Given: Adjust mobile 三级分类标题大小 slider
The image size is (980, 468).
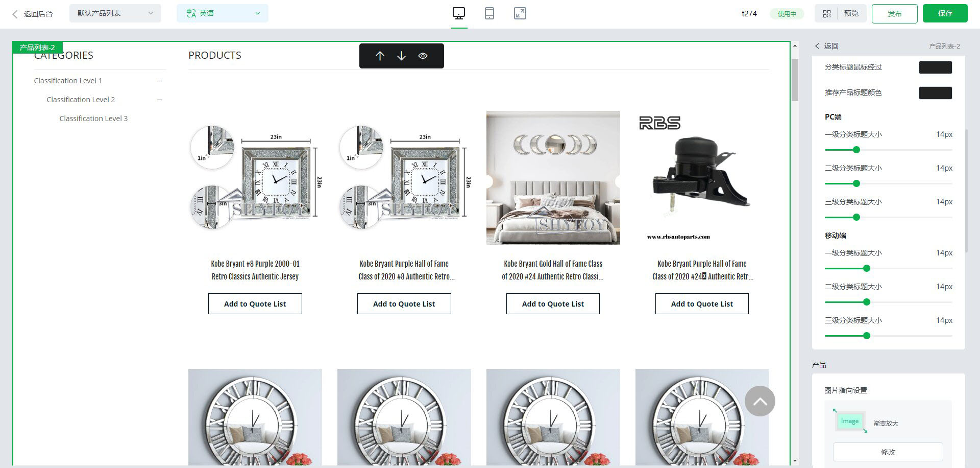Looking at the screenshot, I should [x=866, y=336].
